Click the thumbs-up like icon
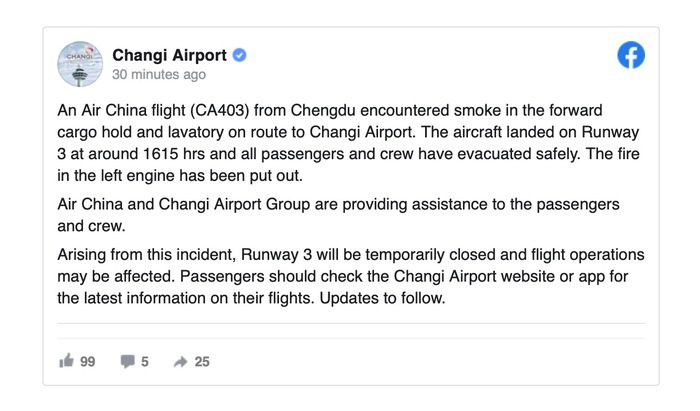 [67, 361]
